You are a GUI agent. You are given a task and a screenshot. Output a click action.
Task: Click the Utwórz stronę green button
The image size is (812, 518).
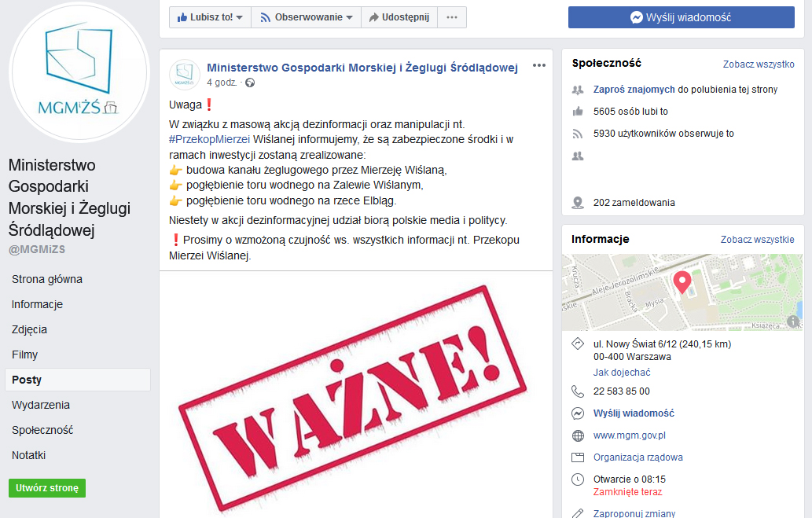[47, 488]
